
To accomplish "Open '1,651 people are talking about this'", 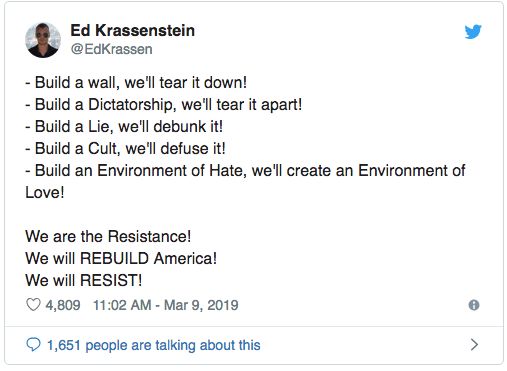I will tap(154, 345).
